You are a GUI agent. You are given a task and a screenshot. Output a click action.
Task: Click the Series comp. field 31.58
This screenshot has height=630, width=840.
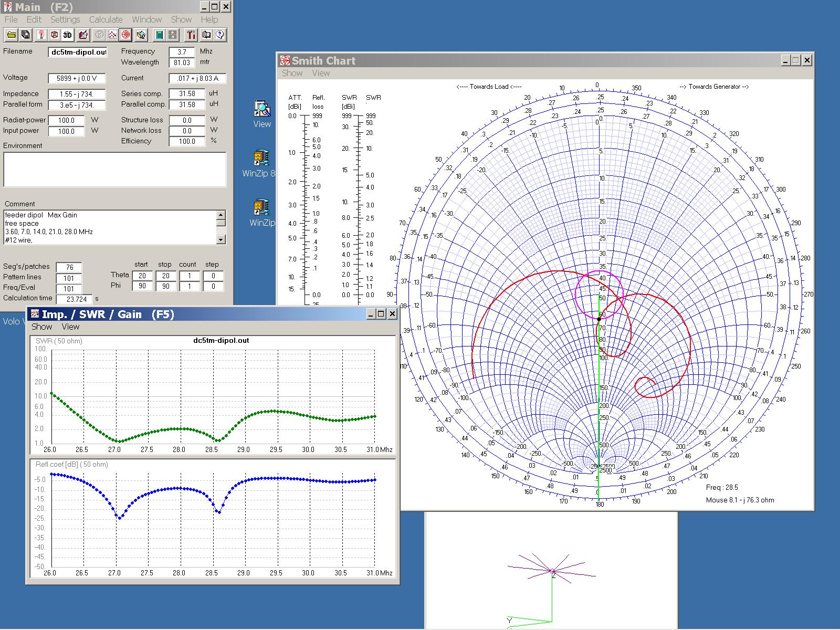tap(187, 94)
